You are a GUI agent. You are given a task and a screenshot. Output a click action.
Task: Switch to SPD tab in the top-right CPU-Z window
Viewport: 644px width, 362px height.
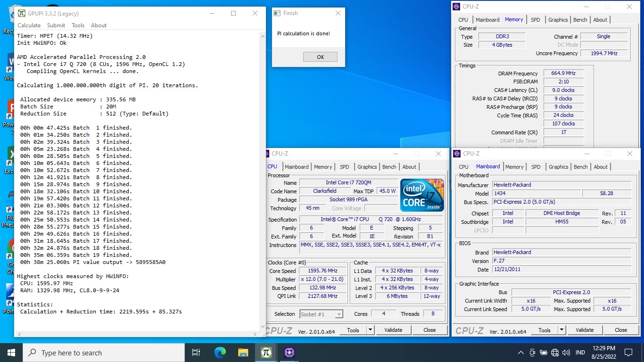(x=536, y=20)
